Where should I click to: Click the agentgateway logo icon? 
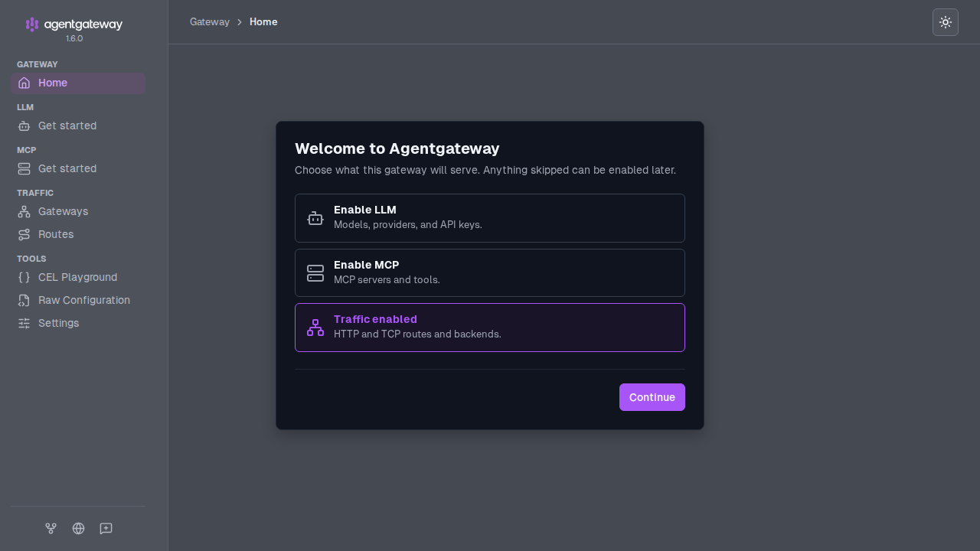point(31,24)
